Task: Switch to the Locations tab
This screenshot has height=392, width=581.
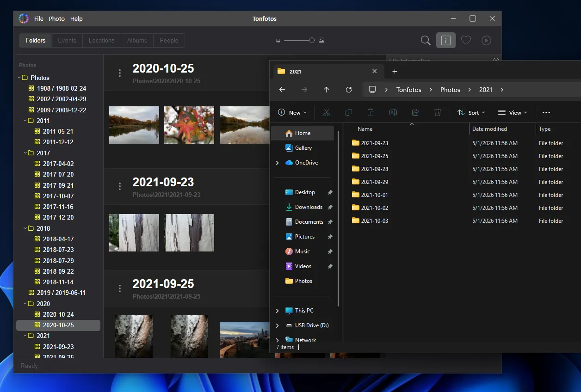Action: 102,41
